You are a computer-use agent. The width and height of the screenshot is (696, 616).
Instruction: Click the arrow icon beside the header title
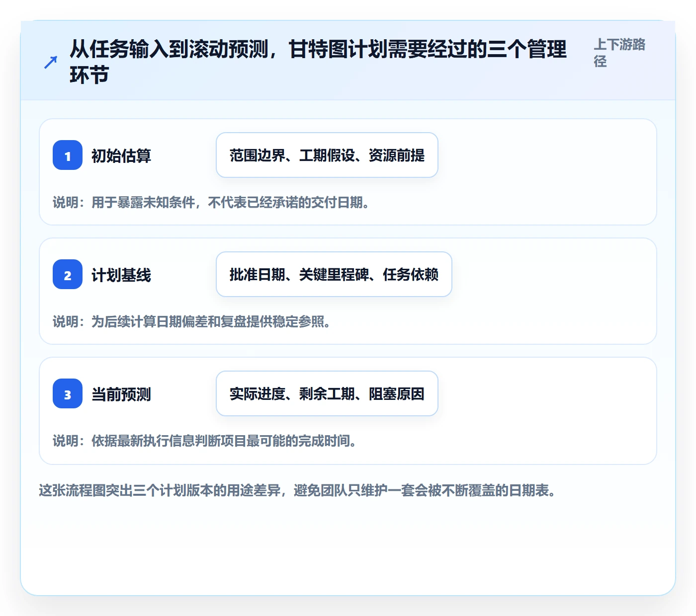[51, 62]
